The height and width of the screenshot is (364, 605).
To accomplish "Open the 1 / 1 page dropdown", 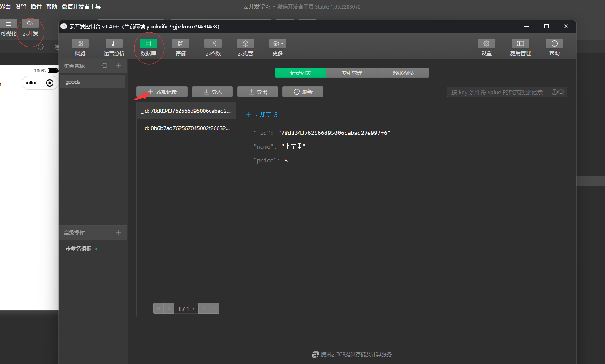I will 186,308.
